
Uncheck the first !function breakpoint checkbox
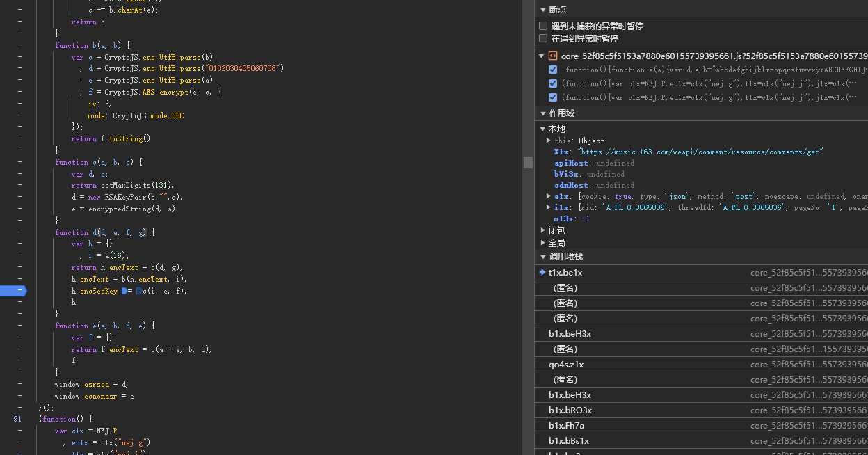tap(553, 70)
